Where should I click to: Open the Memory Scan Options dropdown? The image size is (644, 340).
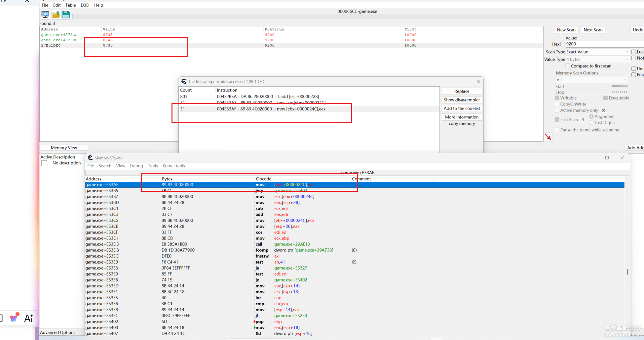(591, 80)
